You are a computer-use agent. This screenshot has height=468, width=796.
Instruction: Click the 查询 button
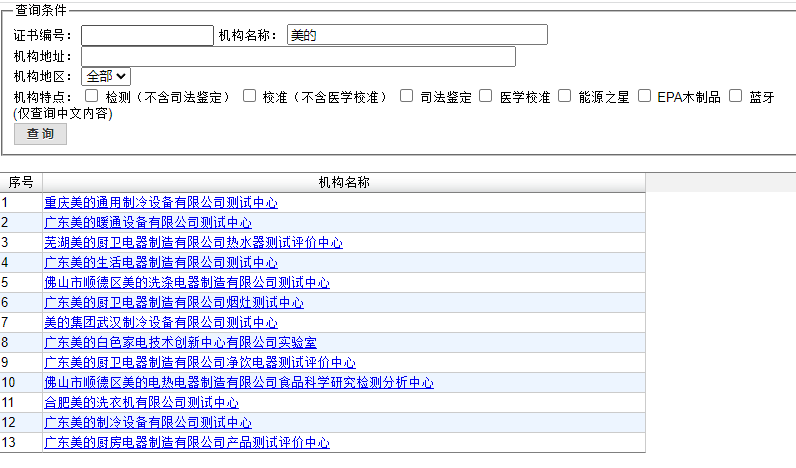(x=40, y=134)
